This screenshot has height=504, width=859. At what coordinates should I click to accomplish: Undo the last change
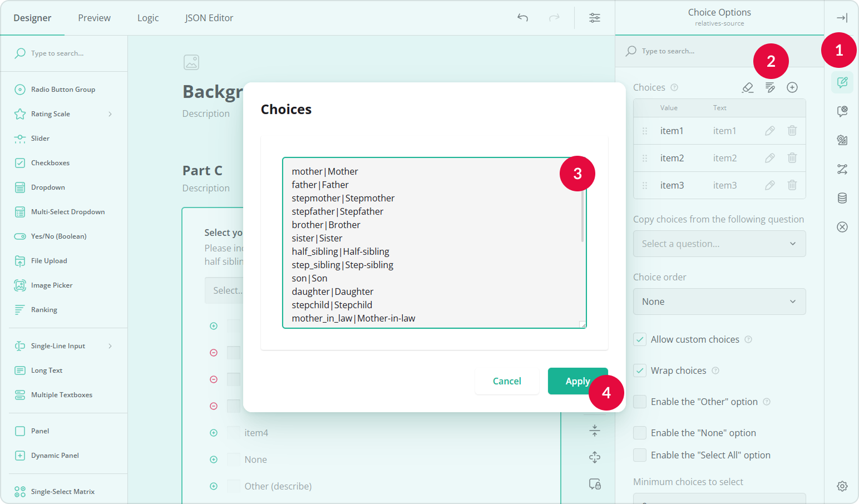pos(522,18)
